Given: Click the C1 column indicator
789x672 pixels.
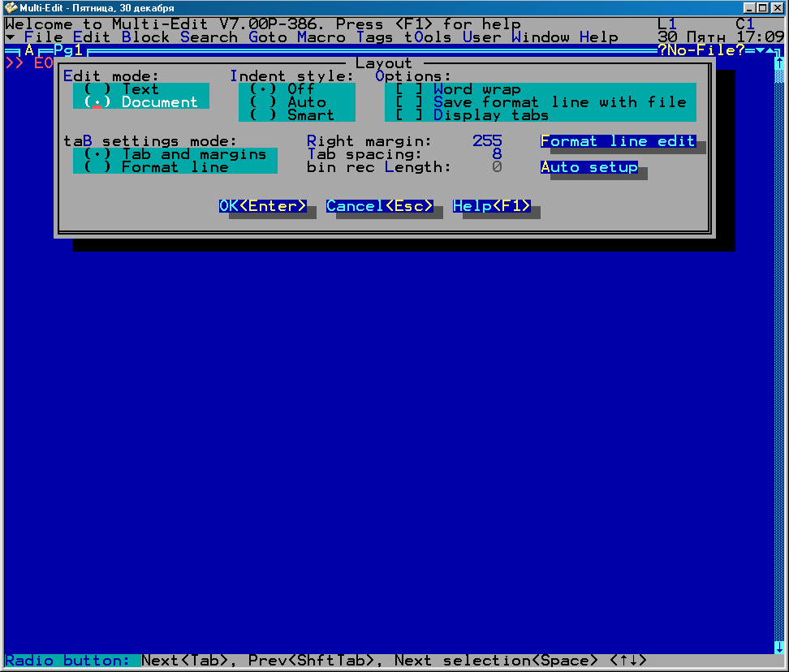Looking at the screenshot, I should click(x=745, y=24).
